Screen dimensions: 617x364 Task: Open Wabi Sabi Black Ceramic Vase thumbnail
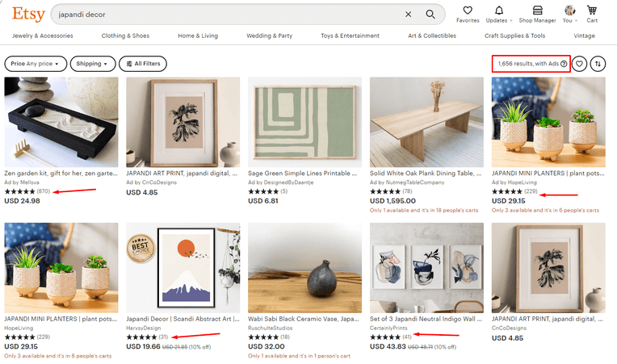click(x=304, y=268)
